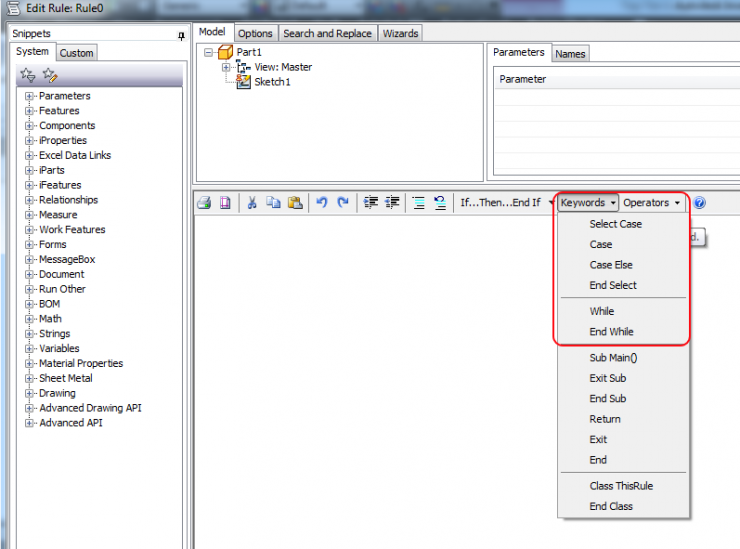Insert the Select Case keyword
The image size is (740, 549).
(615, 224)
